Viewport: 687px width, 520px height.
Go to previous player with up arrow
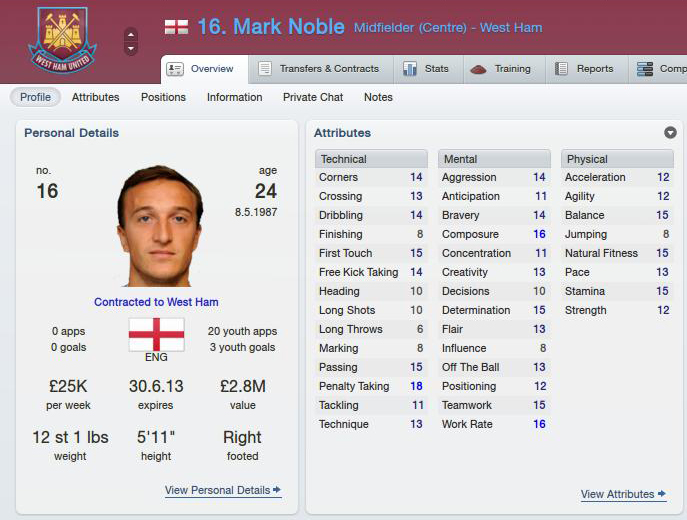pyautogui.click(x=131, y=35)
